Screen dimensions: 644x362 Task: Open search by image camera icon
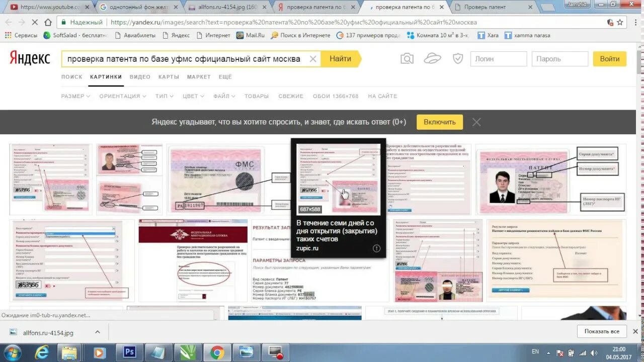(x=407, y=59)
